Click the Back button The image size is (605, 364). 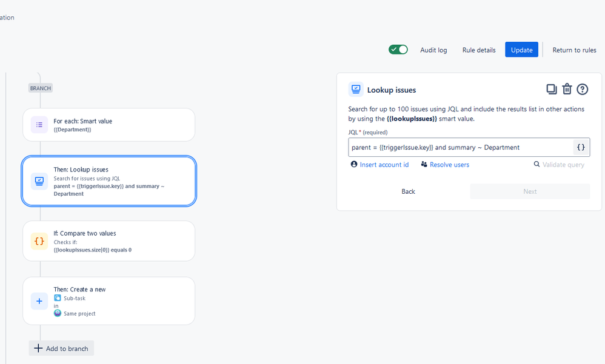[408, 191]
